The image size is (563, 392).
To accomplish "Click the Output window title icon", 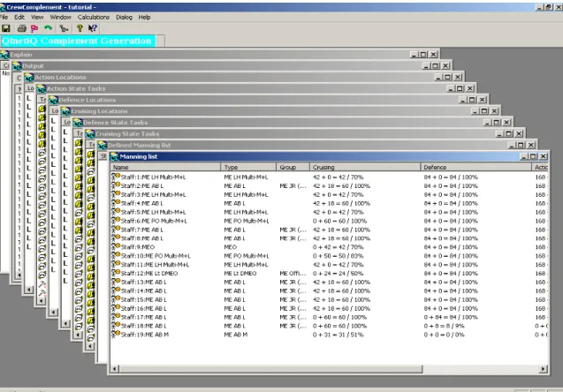I will pyautogui.click(x=17, y=66).
